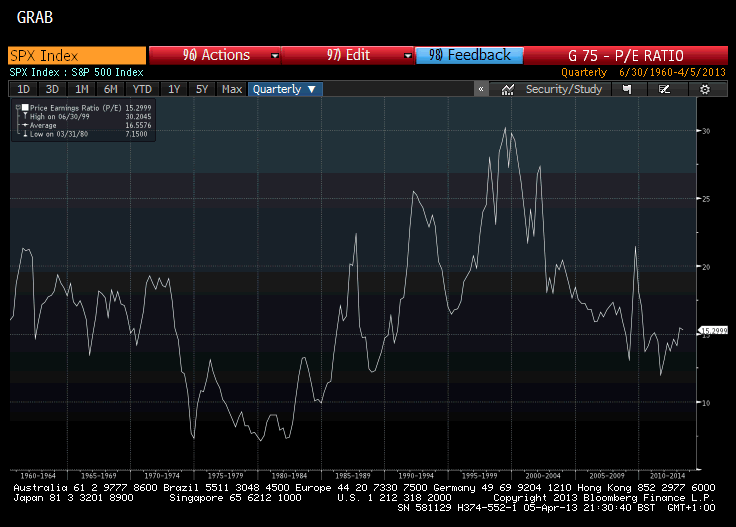Open the chart edit pencil icon
The image size is (736, 527).
click(665, 89)
